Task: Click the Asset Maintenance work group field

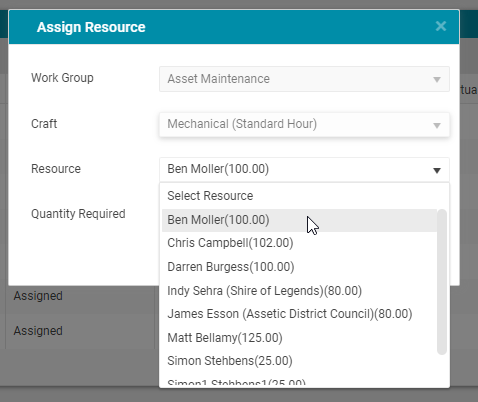Action: 304,79
